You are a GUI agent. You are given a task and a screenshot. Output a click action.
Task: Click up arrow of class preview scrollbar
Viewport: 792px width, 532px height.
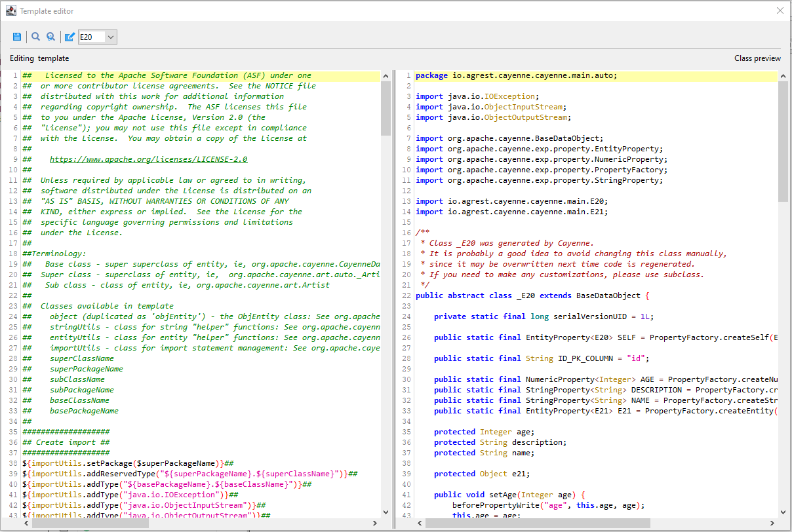(783, 77)
